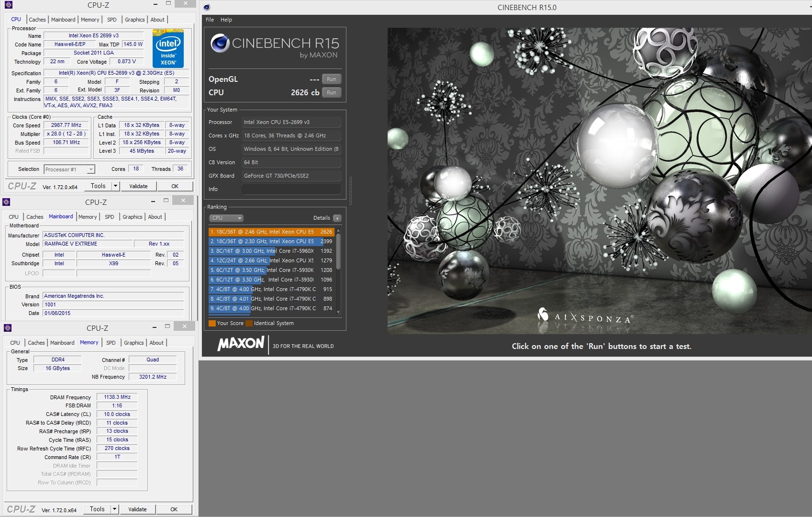Viewport: 812px width, 517px height.
Task: Select ranking entry i7-3930 score 1096
Action: [271, 280]
